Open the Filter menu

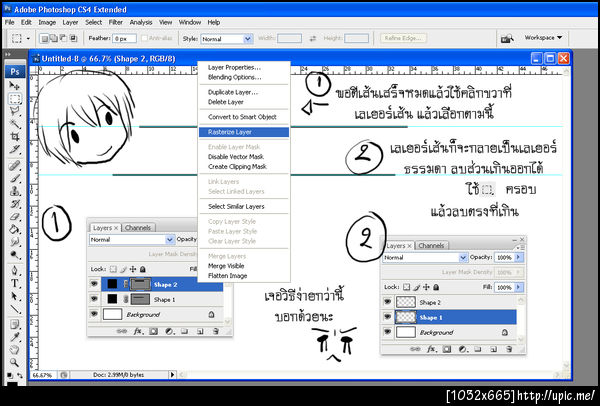pyautogui.click(x=116, y=22)
